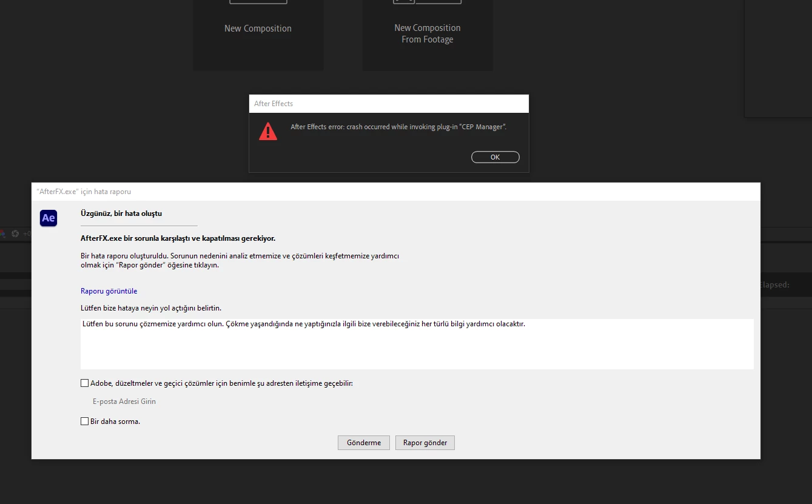
Task: Open the Raporu görüntüle link
Action: click(109, 291)
